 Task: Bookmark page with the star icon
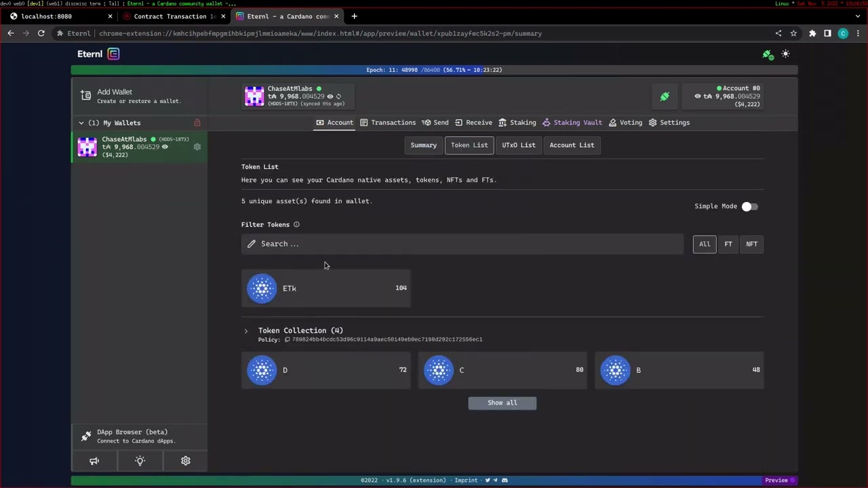click(793, 33)
